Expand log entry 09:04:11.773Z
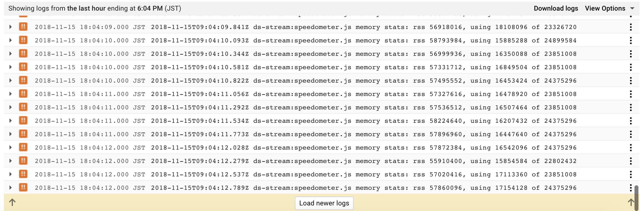The height and width of the screenshot is (211, 644). tap(11, 134)
